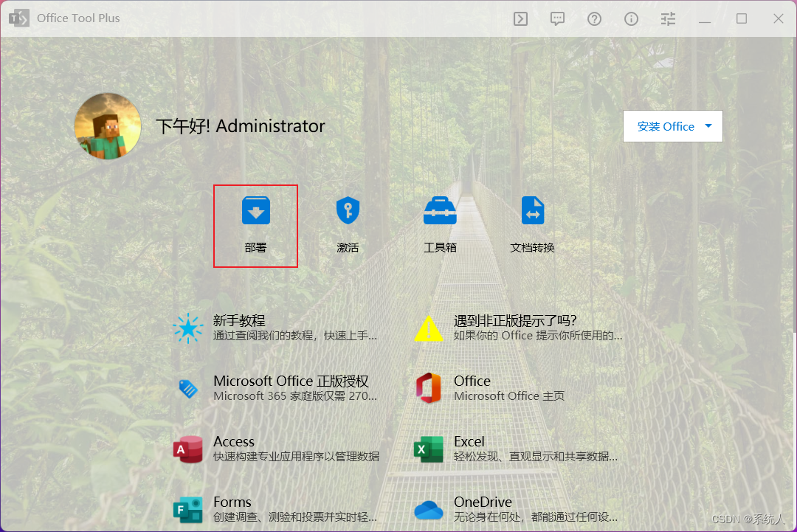
Task: Open Microsoft Office 正版授权 link
Action: tap(291, 381)
